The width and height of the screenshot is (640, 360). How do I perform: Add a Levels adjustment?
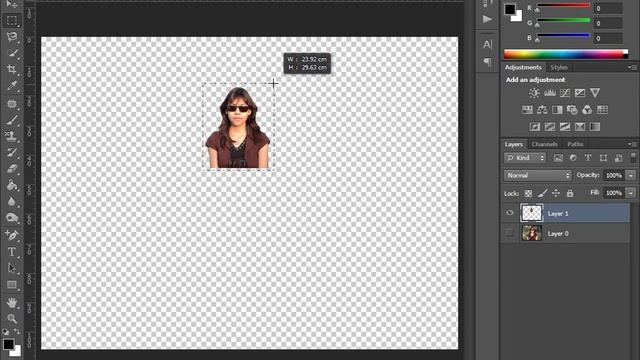point(550,93)
